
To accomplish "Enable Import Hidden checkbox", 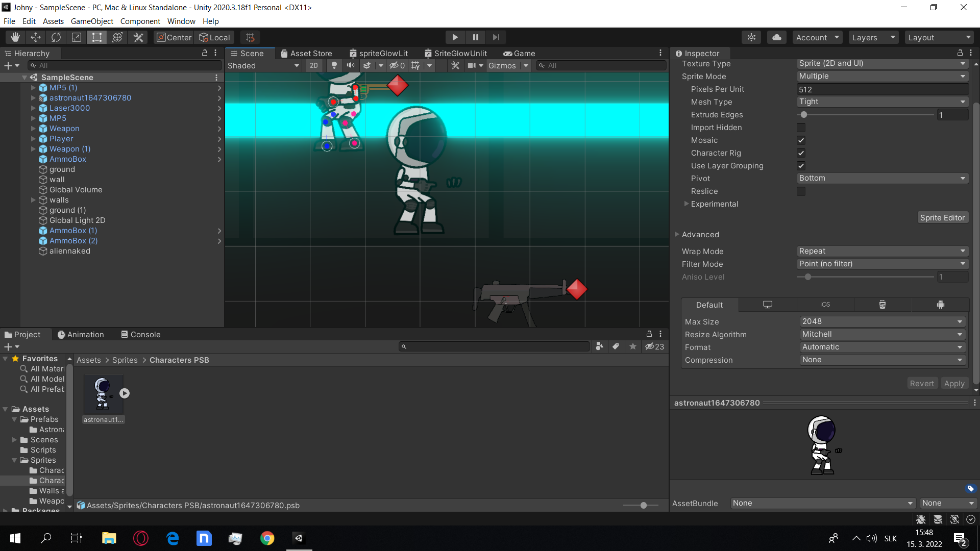I will (801, 128).
